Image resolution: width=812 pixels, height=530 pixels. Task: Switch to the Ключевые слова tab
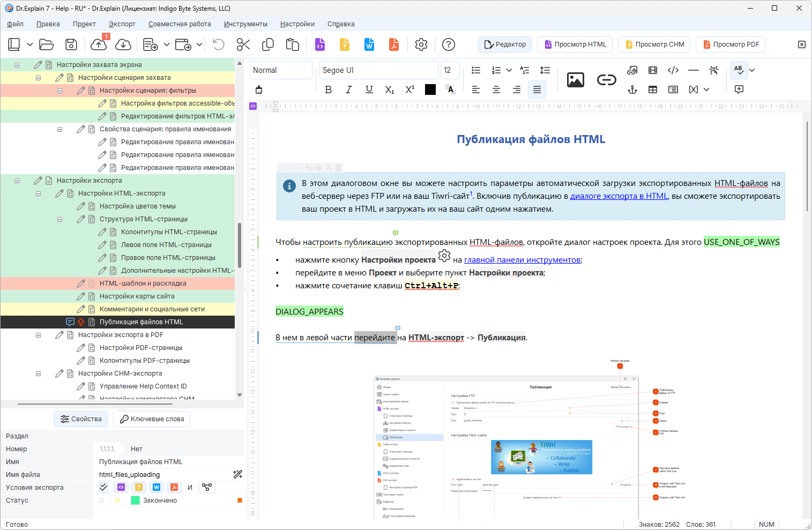tap(152, 419)
